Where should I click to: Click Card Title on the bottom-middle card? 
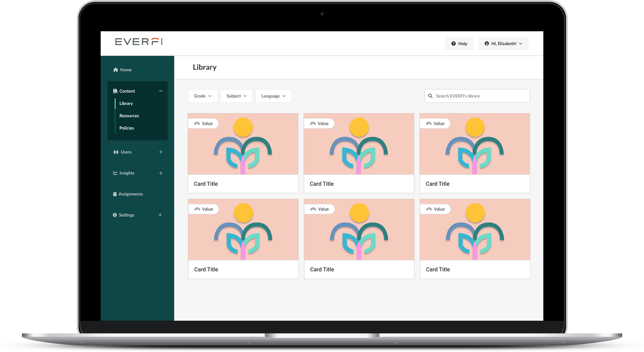(322, 269)
